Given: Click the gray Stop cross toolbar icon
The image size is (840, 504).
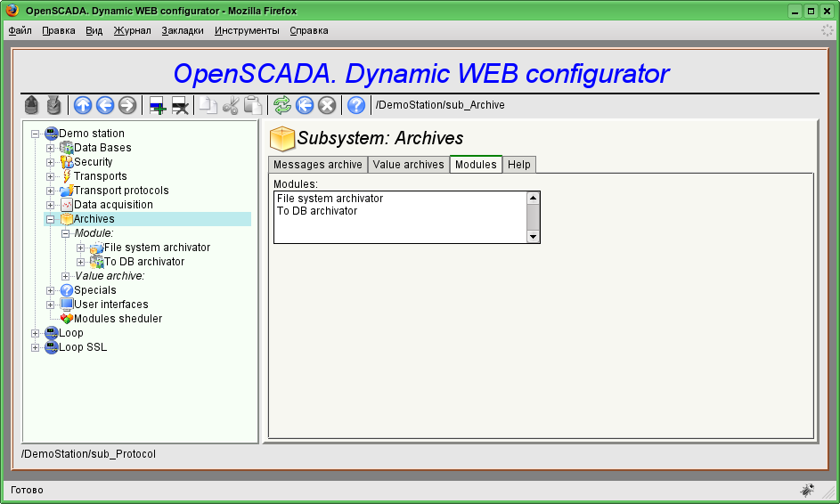Looking at the screenshot, I should pos(327,105).
